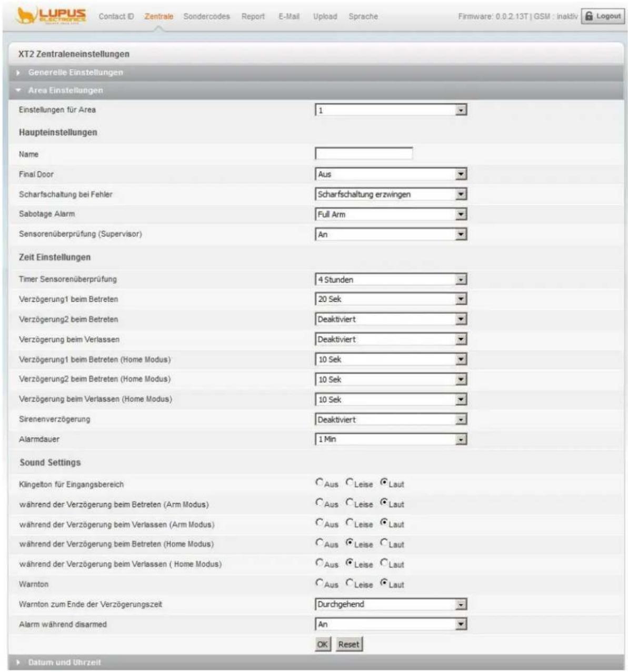Set Klingelton für Eingangsbereich to Leise
628x672 pixels.
pos(350,482)
